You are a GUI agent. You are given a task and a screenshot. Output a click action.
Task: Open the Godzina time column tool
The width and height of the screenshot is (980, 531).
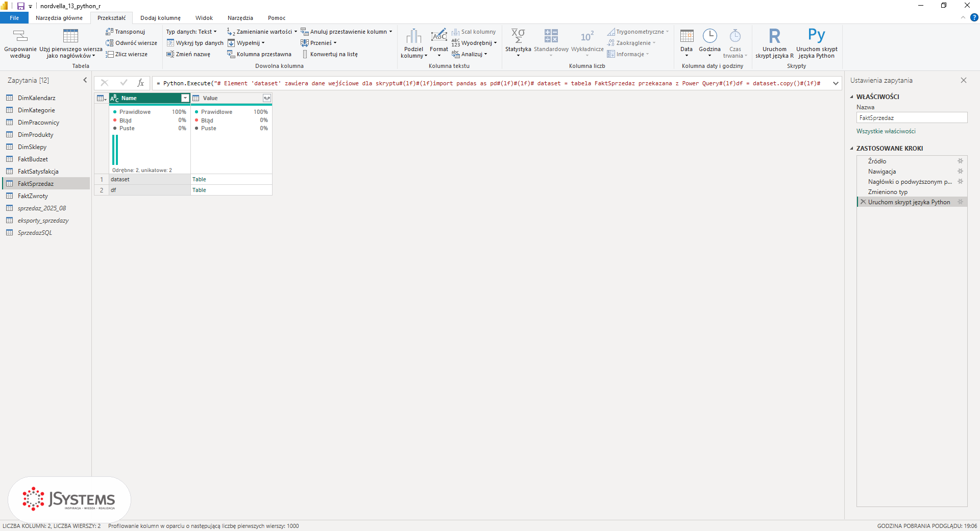(x=709, y=43)
